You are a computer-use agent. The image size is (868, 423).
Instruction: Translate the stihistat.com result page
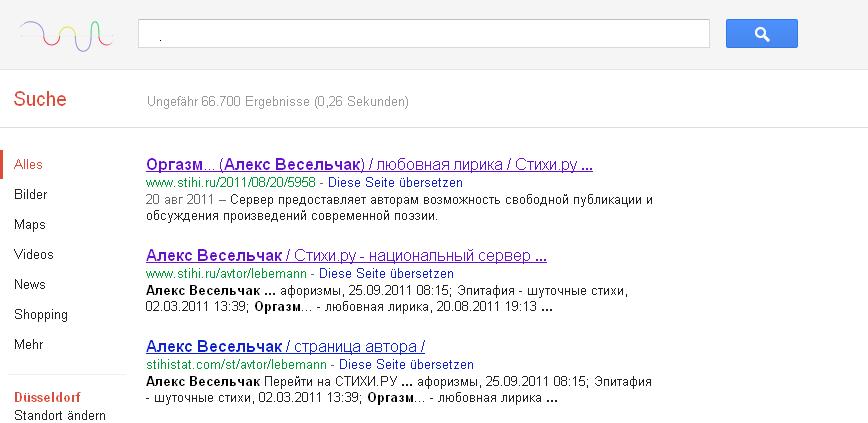[406, 365]
